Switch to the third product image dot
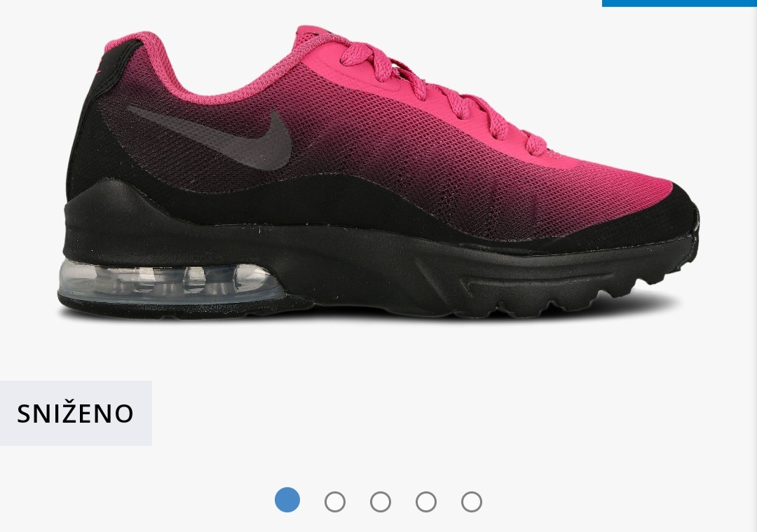Screen dimensions: 757x532 click(x=381, y=502)
